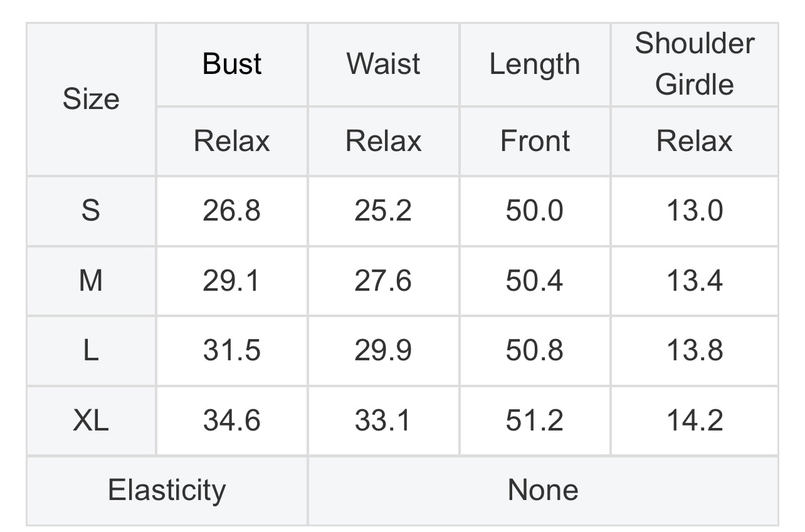This screenshot has height=532, width=805.
Task: Select the Front subheader under Length
Action: click(535, 141)
